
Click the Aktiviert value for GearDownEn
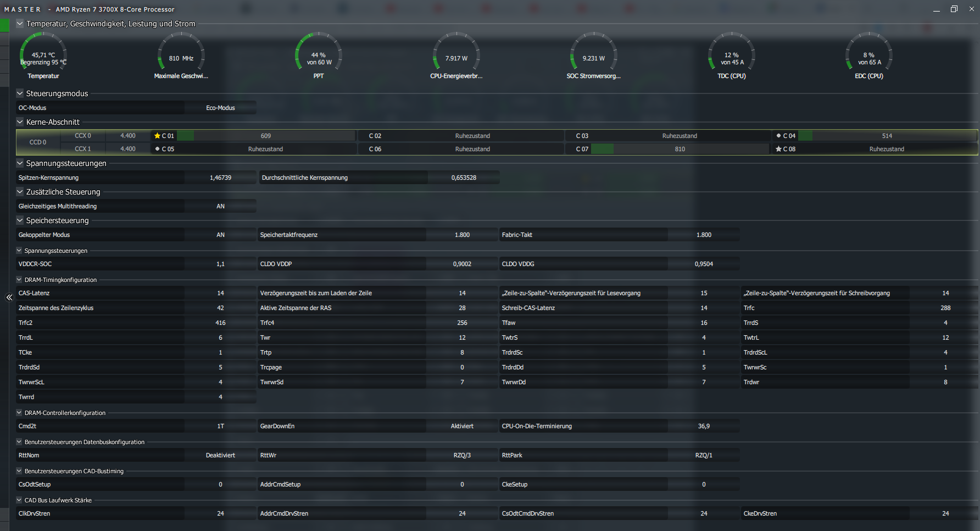[462, 426]
